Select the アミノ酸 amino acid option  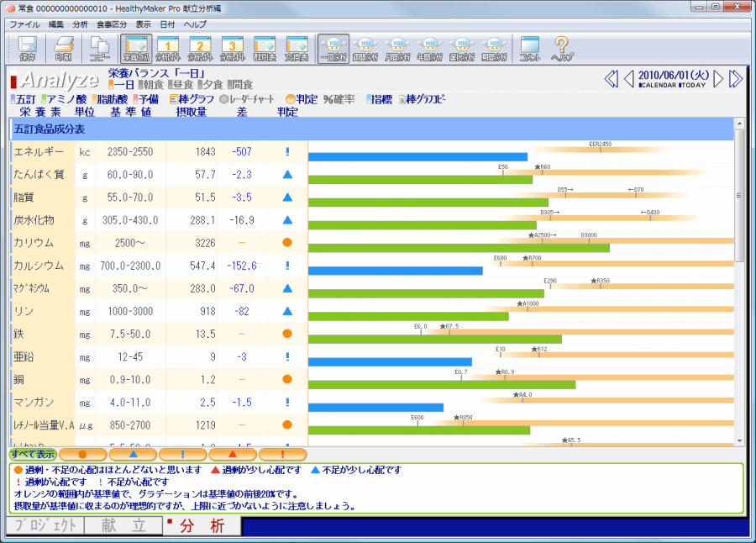[x=64, y=99]
